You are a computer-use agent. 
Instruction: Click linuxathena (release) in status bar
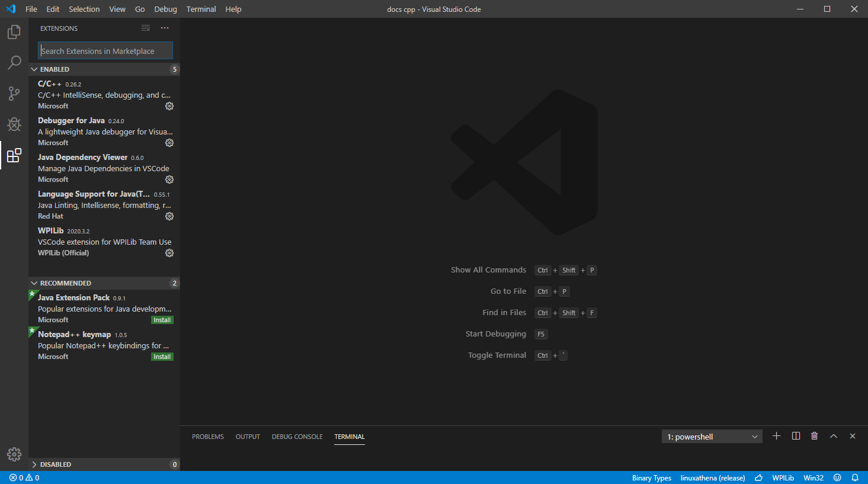coord(713,477)
